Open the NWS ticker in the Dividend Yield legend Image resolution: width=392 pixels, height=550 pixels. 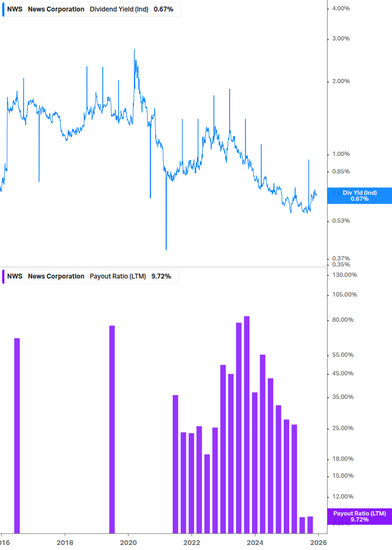tap(15, 9)
